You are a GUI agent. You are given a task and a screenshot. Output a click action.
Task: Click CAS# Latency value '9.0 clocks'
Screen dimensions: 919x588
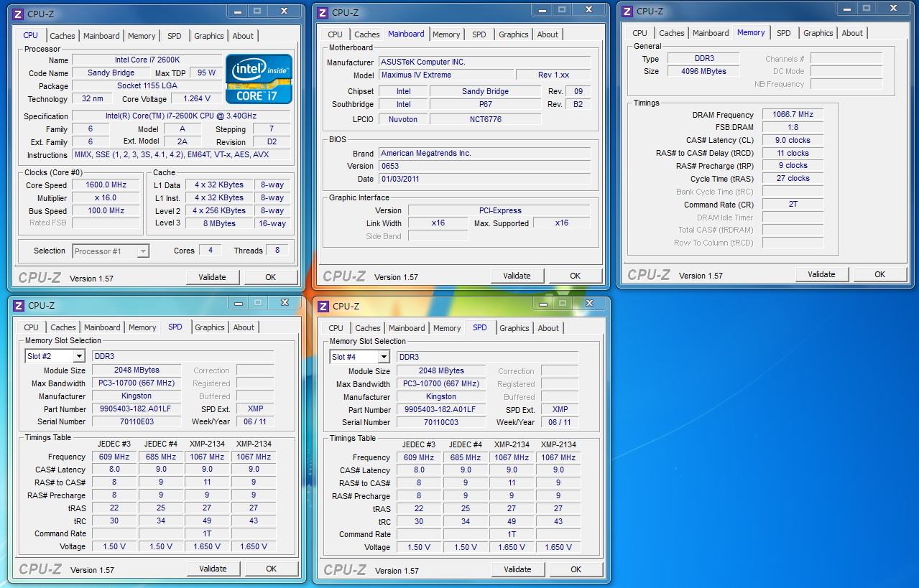793,141
